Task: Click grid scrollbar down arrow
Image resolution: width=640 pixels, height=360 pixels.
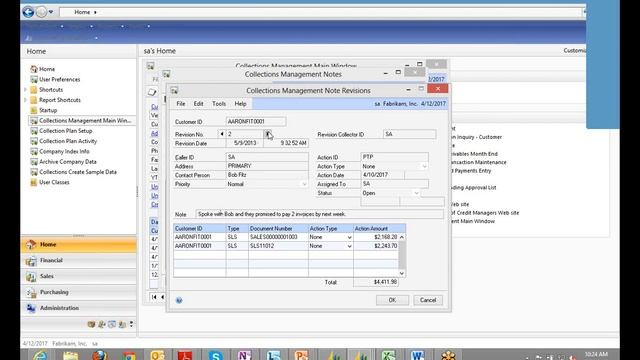Action: 402,273
